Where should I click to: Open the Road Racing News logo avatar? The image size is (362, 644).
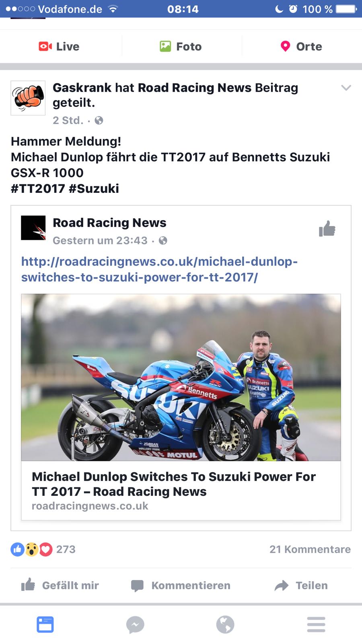(x=33, y=228)
